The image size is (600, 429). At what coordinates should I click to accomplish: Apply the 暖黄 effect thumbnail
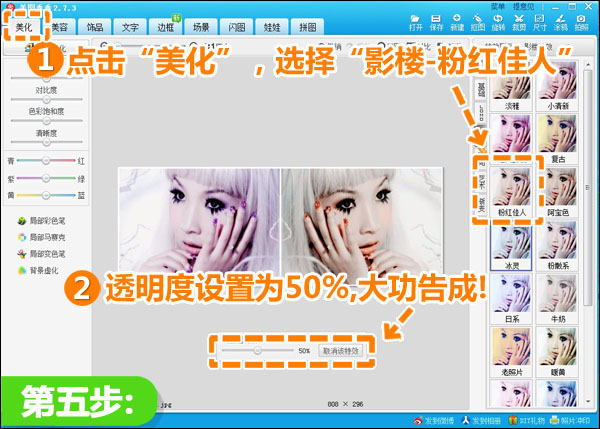pos(557,352)
